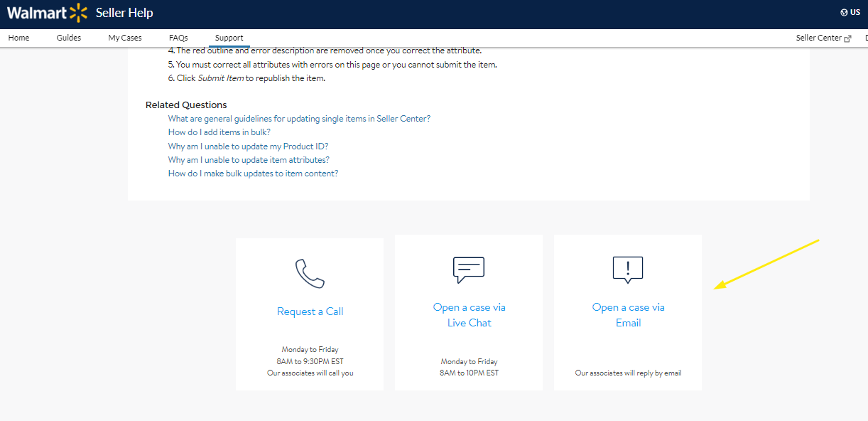Open the Seller Center link in navigation

(x=818, y=38)
